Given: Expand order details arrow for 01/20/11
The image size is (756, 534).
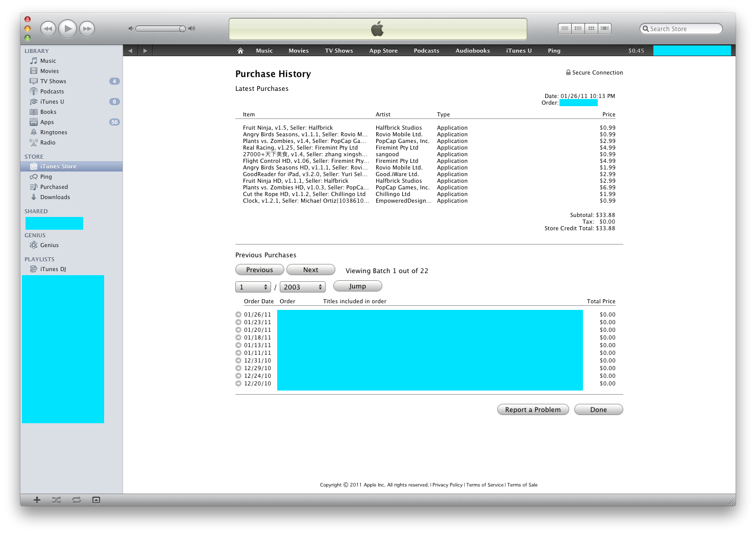Looking at the screenshot, I should (x=238, y=330).
